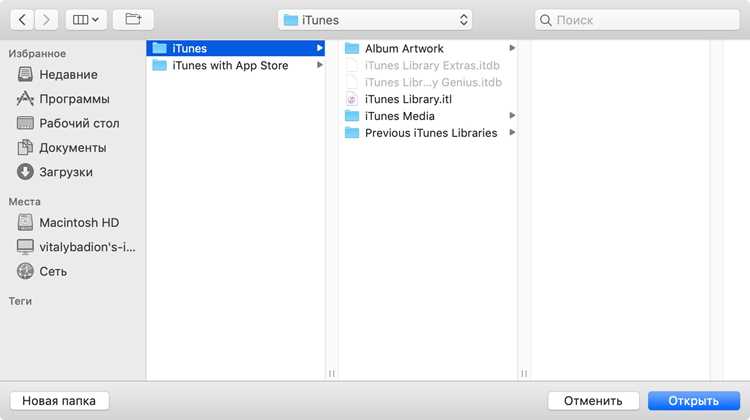The height and width of the screenshot is (420, 750).
Task: Open Недавние in the sidebar
Action: coord(68,75)
